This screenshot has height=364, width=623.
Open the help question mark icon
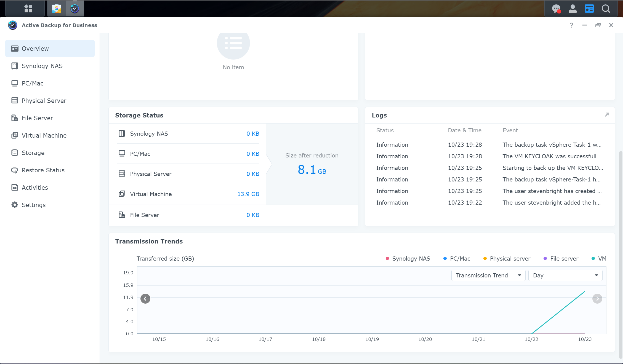571,25
